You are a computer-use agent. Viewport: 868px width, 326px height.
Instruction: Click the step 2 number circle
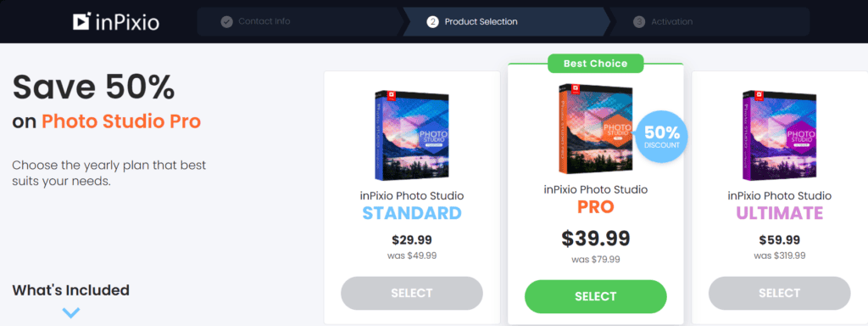coord(432,21)
